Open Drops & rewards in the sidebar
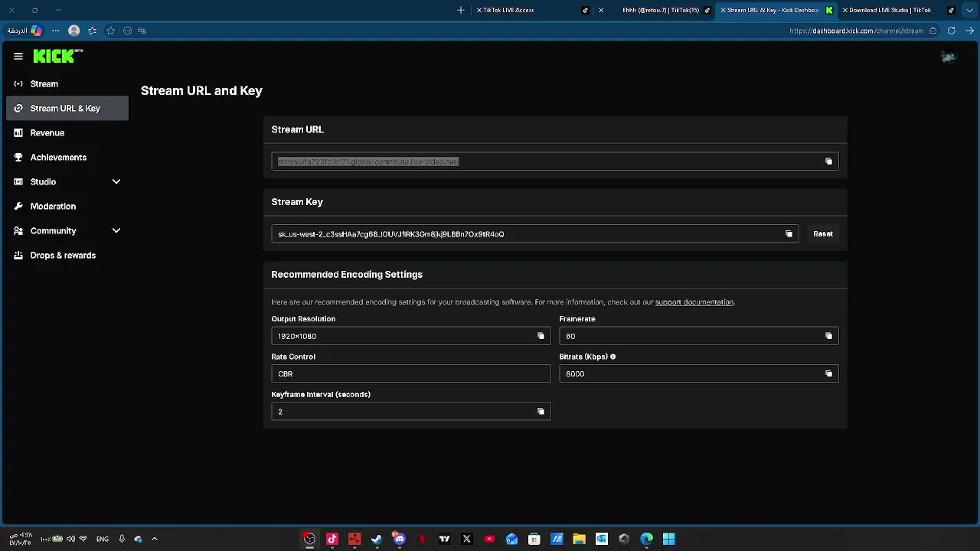This screenshot has height=551, width=980. (x=67, y=255)
